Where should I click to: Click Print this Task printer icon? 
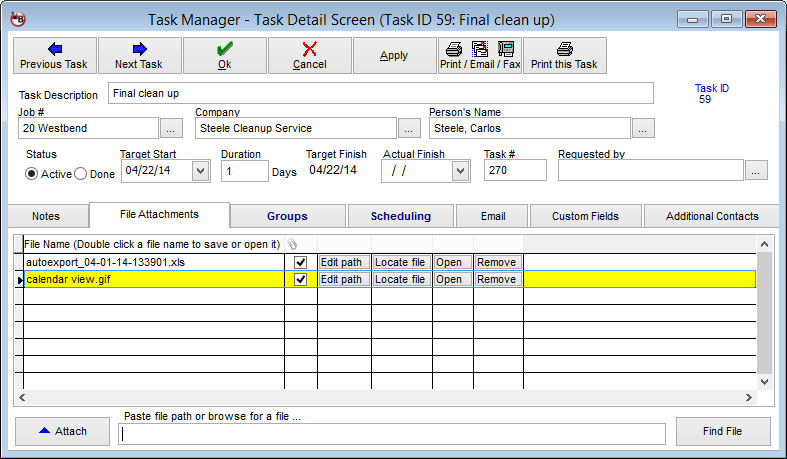[x=564, y=55]
